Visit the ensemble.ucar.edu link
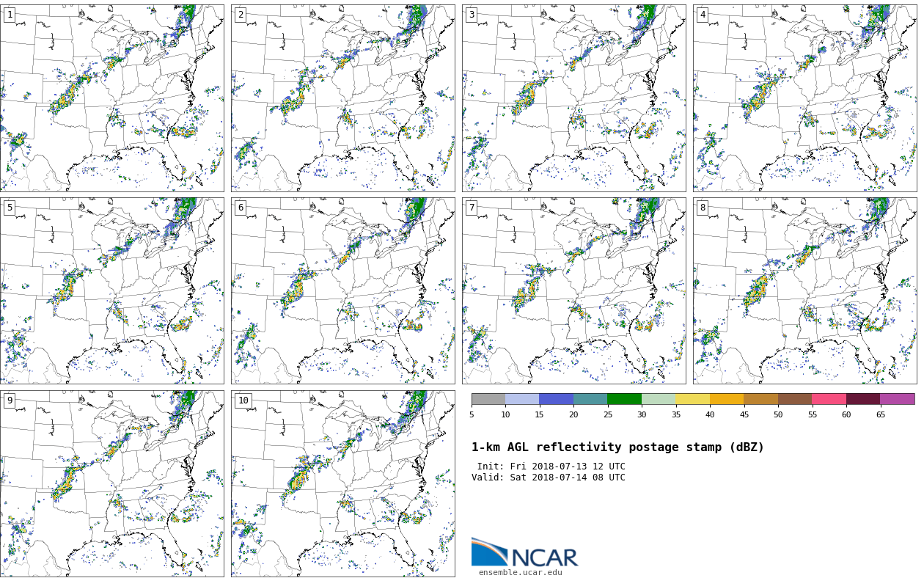Image resolution: width=924 pixels, height=578 pixels. tap(521, 572)
